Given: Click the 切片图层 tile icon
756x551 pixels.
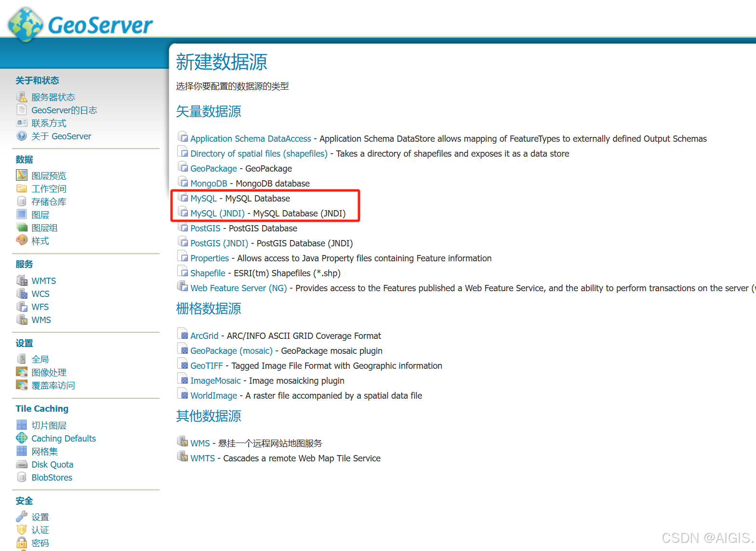Looking at the screenshot, I should 22,425.
